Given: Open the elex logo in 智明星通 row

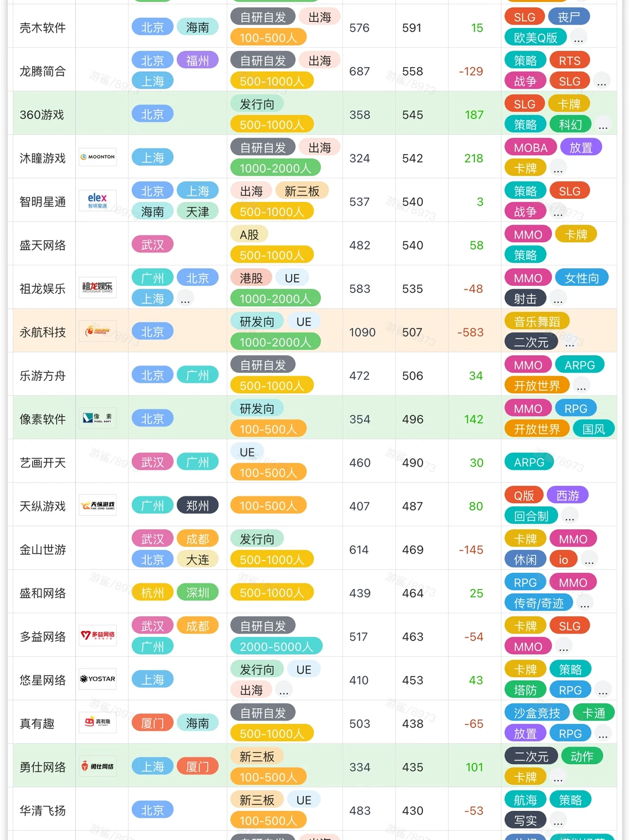Looking at the screenshot, I should pyautogui.click(x=97, y=201).
